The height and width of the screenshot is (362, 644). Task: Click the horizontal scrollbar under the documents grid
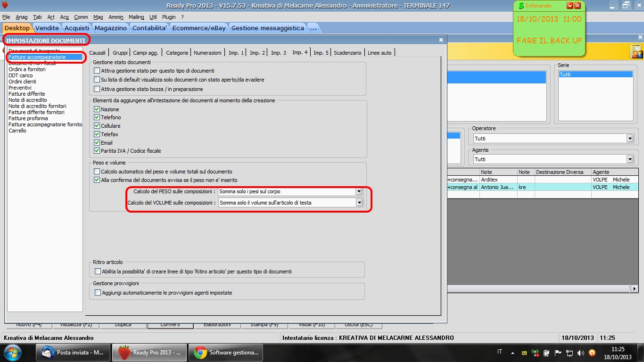[539, 288]
